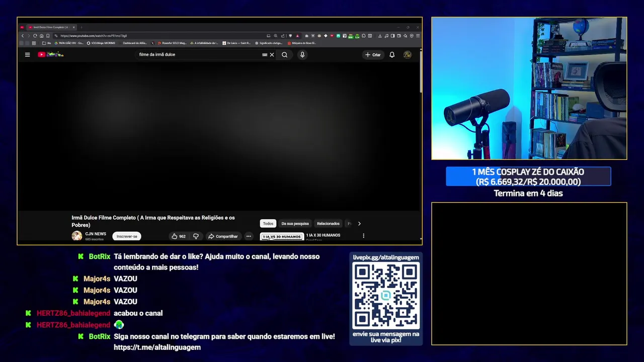Open the YouTube hamburger guide menu
This screenshot has width=644, height=362.
coord(27,55)
